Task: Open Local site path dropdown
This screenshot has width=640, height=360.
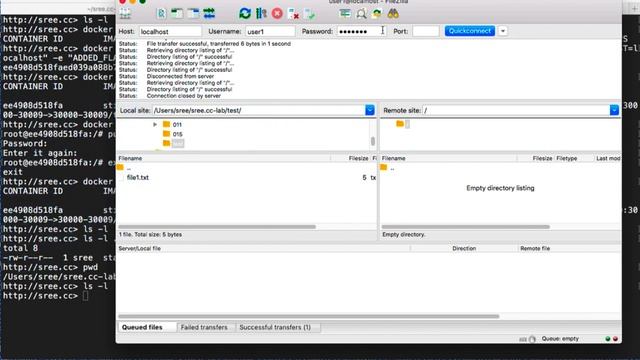Action: coord(370,110)
